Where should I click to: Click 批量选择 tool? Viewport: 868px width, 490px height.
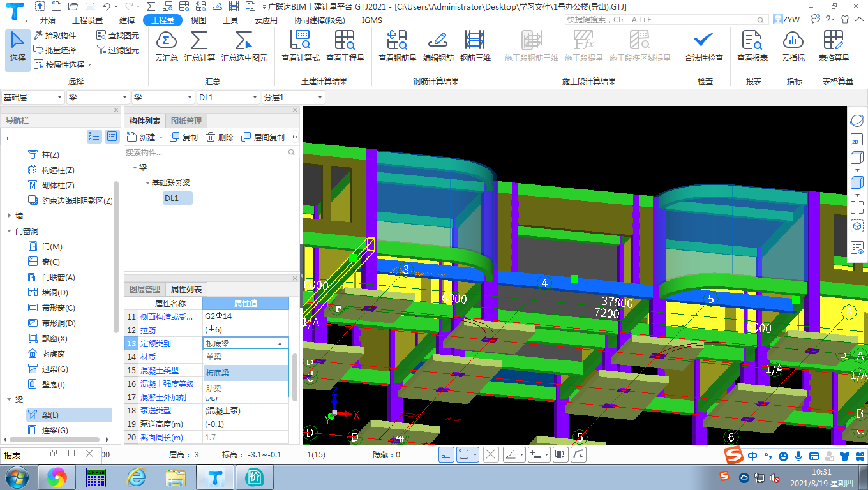tap(56, 50)
